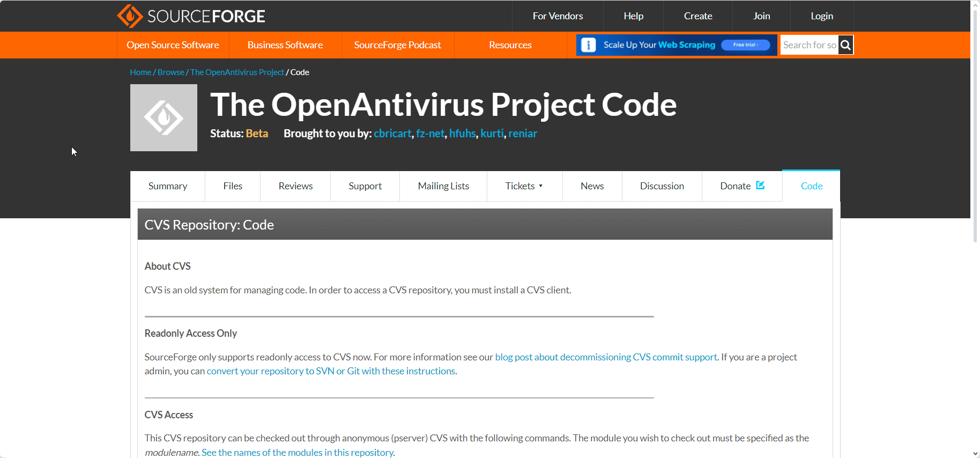
Task: Click the Beta status text
Action: (x=257, y=134)
